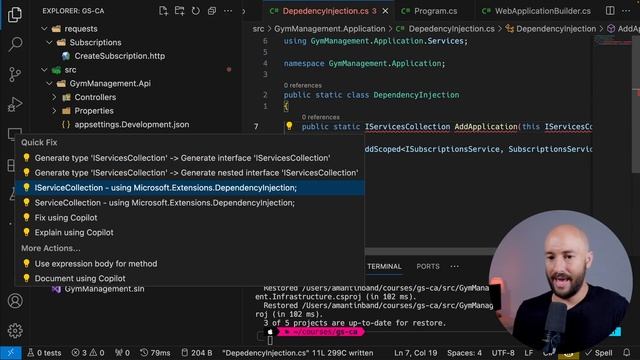The width and height of the screenshot is (640, 360).
Task: Change cursor position Ln 7, Col 19
Action: [415, 353]
